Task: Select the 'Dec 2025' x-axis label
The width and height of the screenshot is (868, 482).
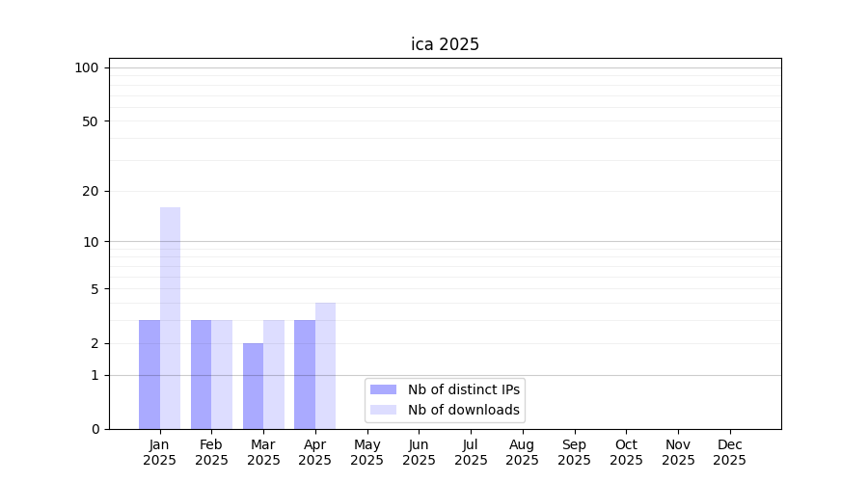Action: click(x=729, y=452)
